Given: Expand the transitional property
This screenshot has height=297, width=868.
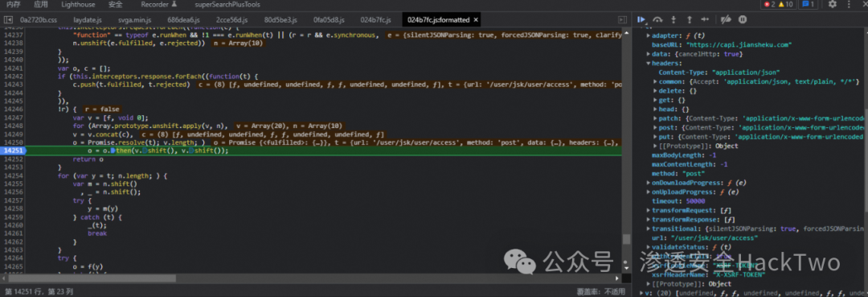Looking at the screenshot, I should pos(649,229).
